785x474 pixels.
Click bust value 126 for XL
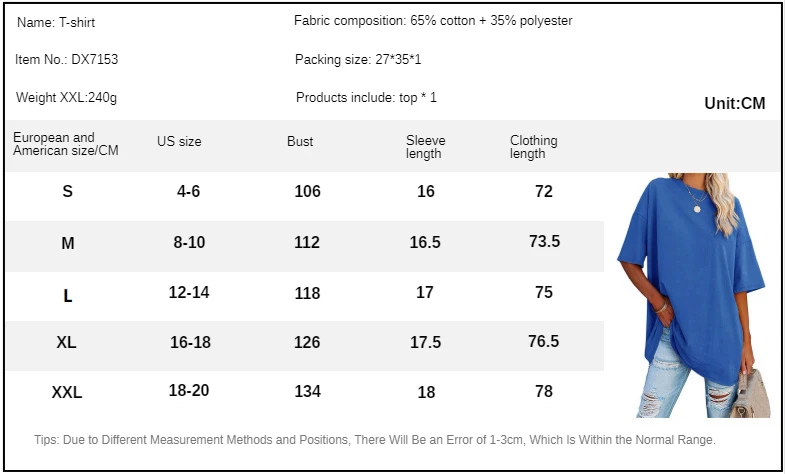307,342
